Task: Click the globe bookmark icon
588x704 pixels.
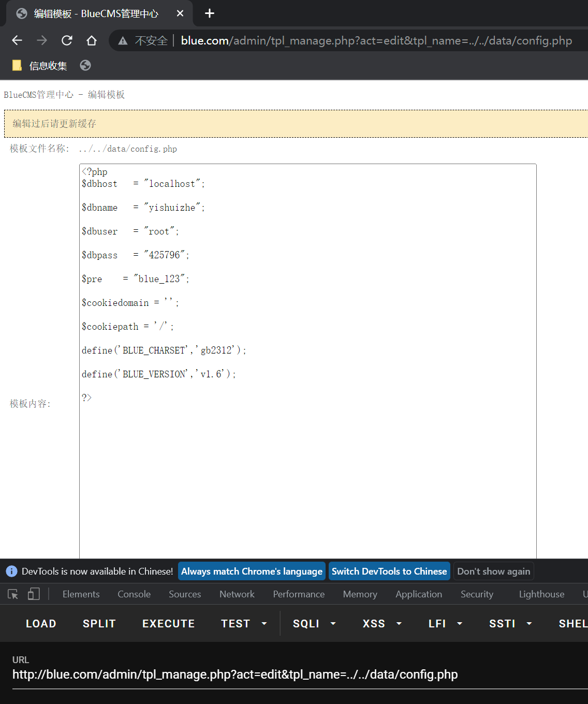Action: (85, 65)
